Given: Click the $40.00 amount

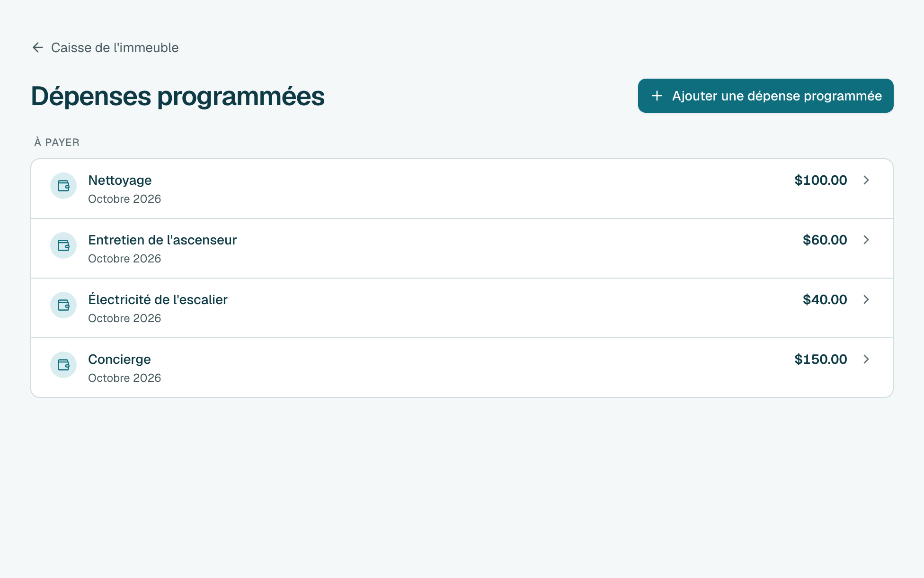Looking at the screenshot, I should [825, 299].
